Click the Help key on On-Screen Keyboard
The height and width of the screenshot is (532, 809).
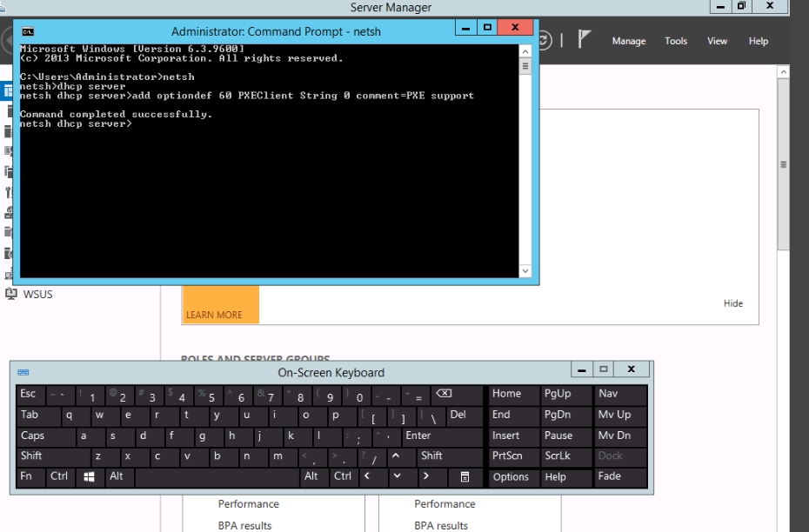(x=566, y=477)
